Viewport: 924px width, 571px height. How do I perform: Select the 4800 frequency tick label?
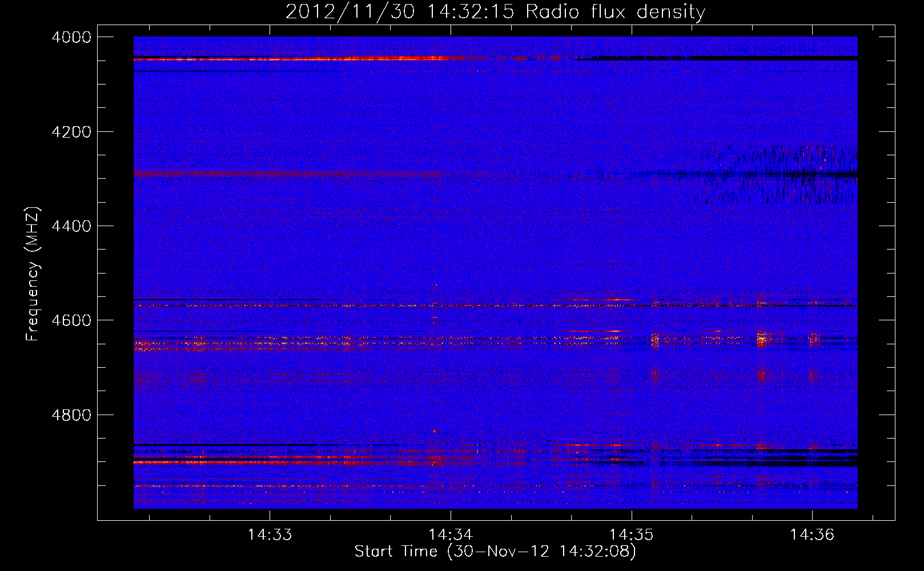tap(71, 415)
